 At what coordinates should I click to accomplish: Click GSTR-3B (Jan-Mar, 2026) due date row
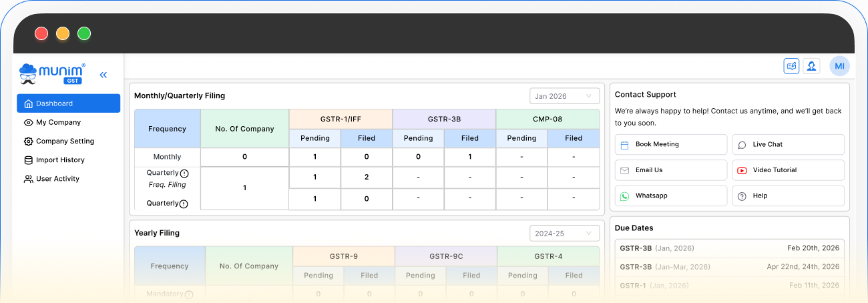(x=730, y=267)
